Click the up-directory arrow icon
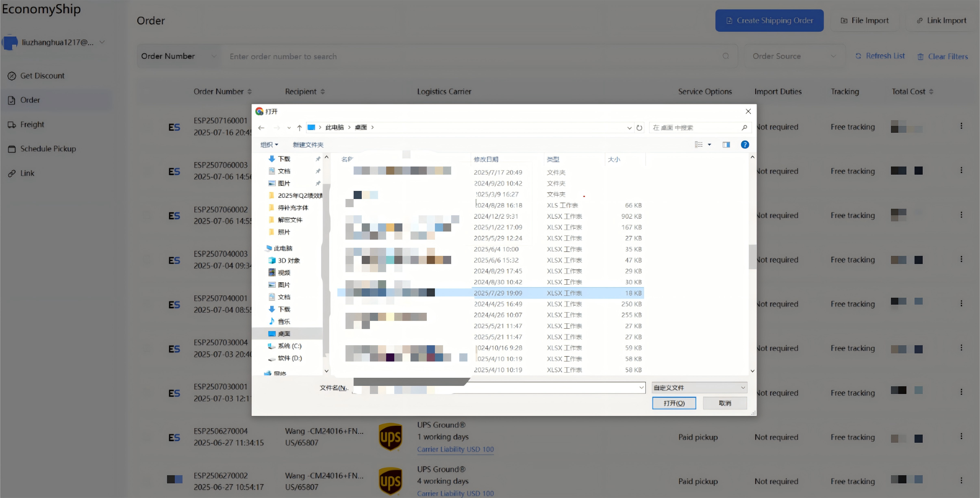The width and height of the screenshot is (980, 498). [x=300, y=128]
